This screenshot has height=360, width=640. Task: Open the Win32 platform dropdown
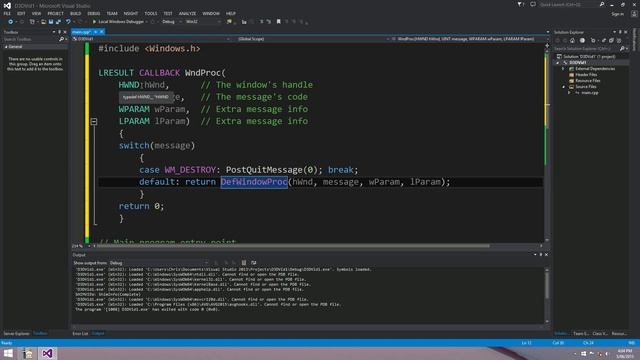click(203, 22)
